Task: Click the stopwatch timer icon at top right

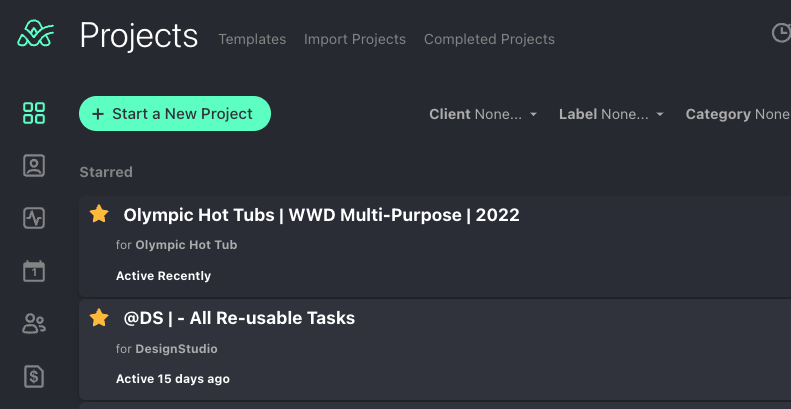Action: pos(781,33)
